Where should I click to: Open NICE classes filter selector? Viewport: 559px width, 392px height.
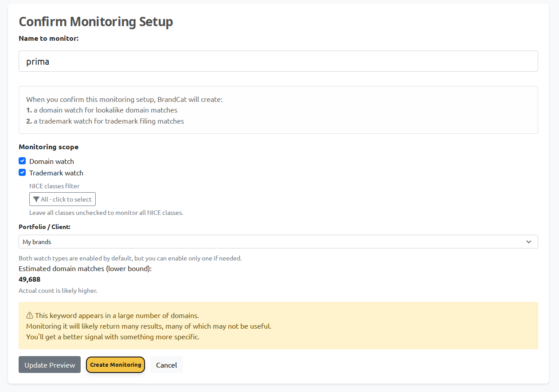point(63,199)
